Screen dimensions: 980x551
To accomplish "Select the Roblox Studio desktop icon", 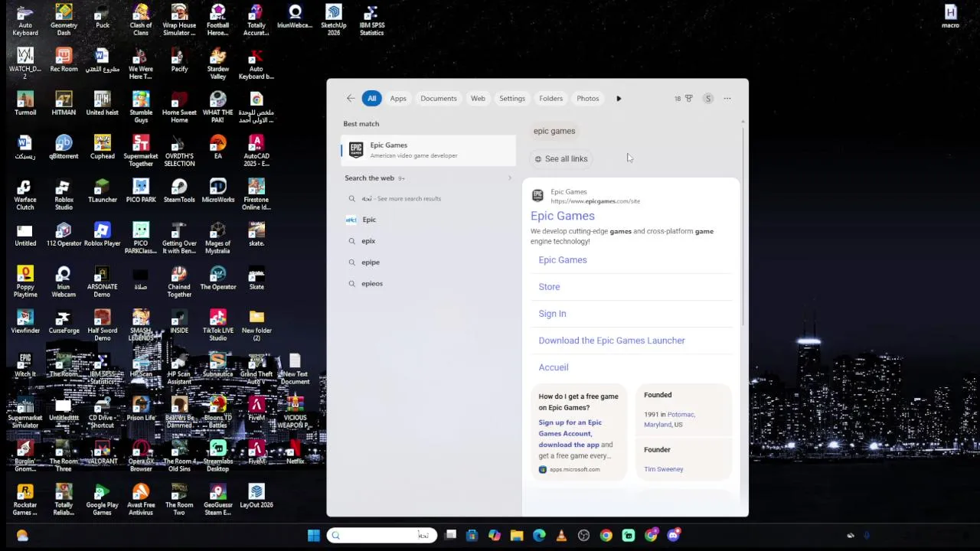I will [x=64, y=194].
